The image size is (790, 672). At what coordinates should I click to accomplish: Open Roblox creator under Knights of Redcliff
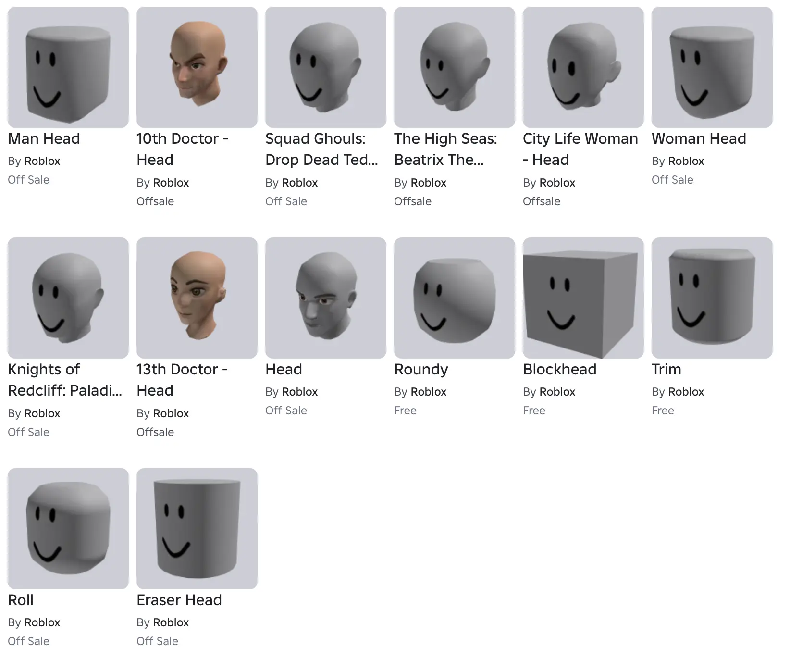tap(42, 413)
